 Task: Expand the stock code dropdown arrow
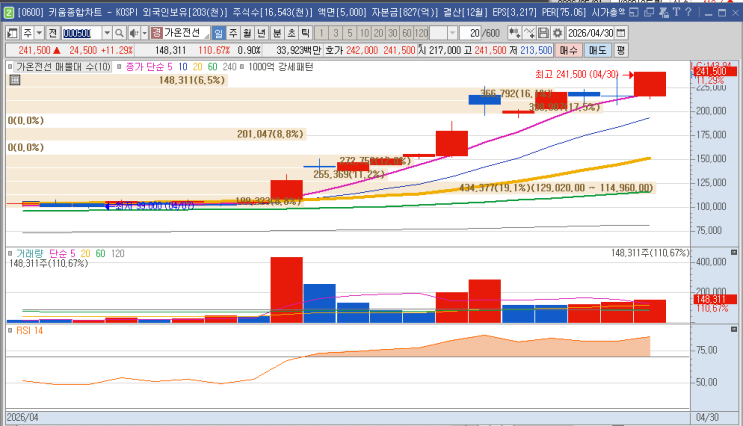tap(107, 33)
